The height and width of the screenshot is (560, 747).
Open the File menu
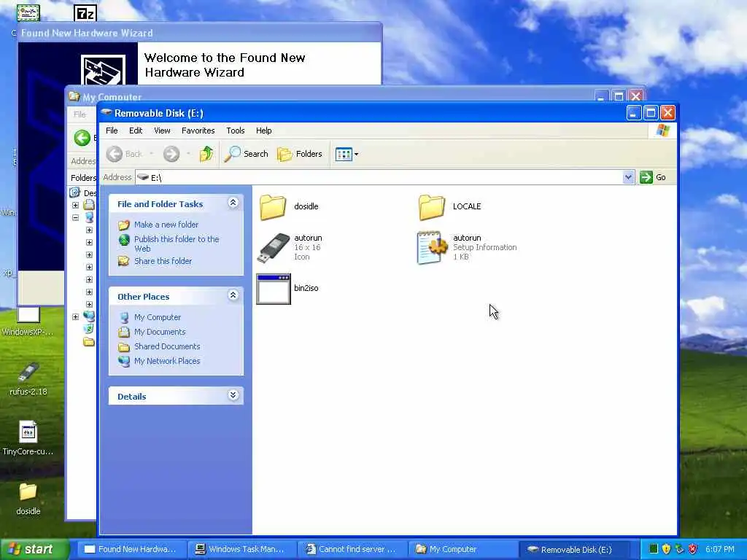click(112, 131)
